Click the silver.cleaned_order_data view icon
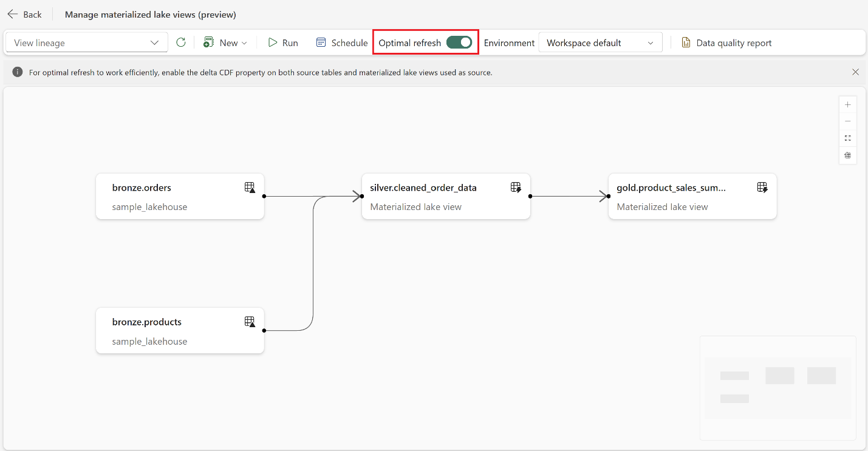This screenshot has width=868, height=451. coord(516,188)
